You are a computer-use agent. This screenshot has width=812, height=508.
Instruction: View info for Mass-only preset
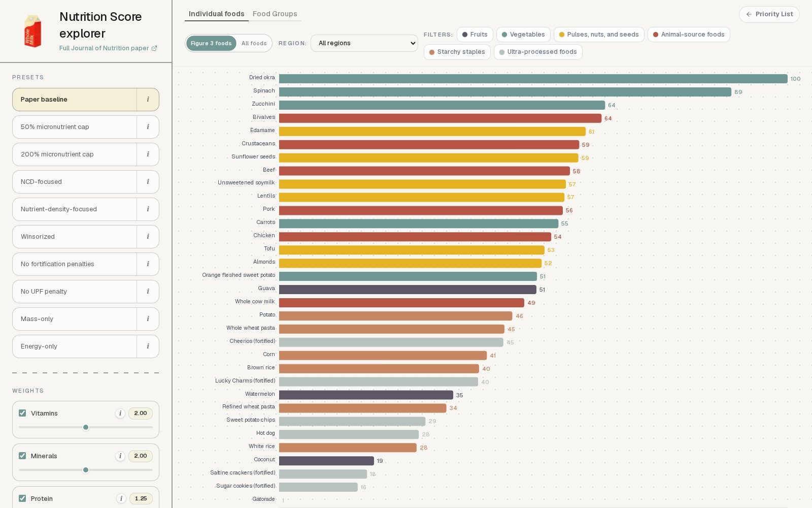[148, 319]
